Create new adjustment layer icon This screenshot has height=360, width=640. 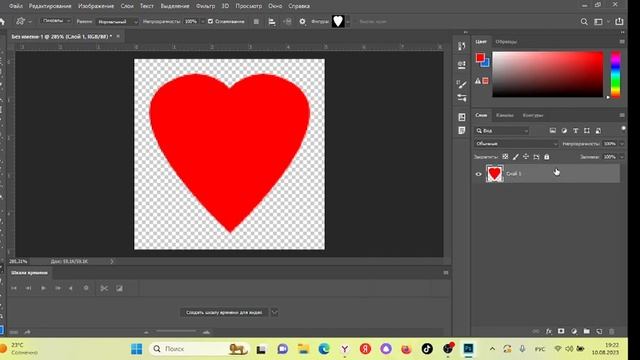(x=574, y=331)
